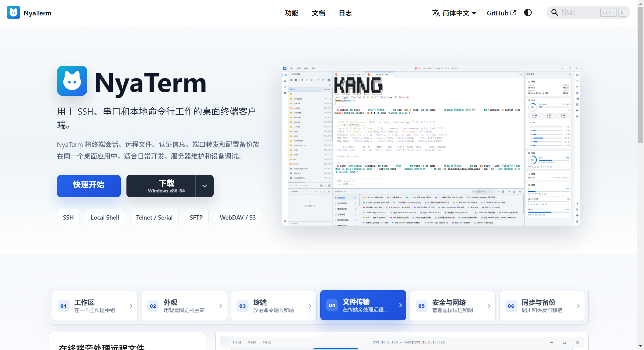Open the 功能 nav menu item
The image size is (644, 350).
291,13
